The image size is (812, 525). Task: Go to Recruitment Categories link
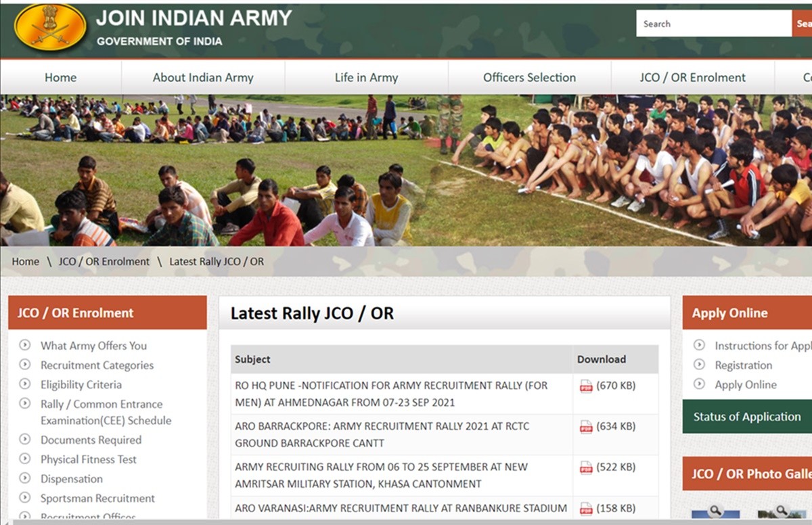click(x=97, y=365)
